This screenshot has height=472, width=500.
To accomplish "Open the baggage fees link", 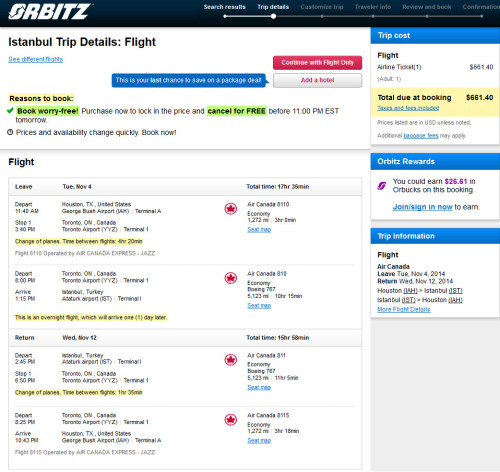I will click(421, 136).
